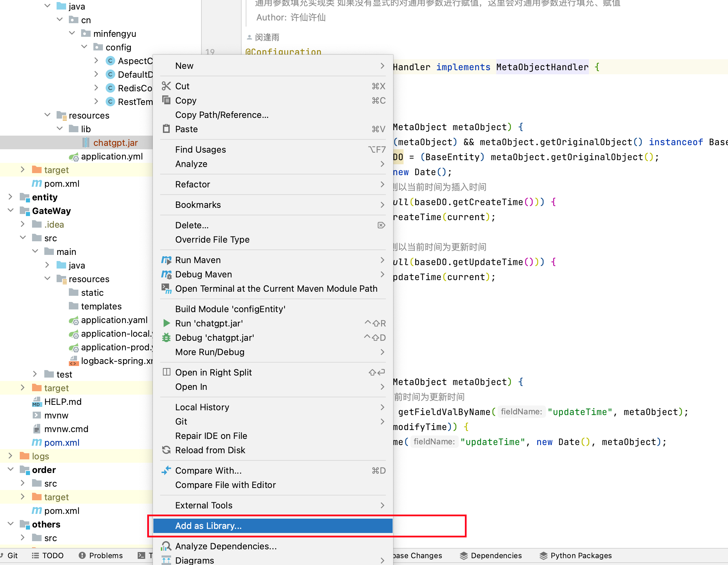Click the green Run 'chatgpt.jar' arrow icon
The width and height of the screenshot is (728, 565).
tap(166, 323)
